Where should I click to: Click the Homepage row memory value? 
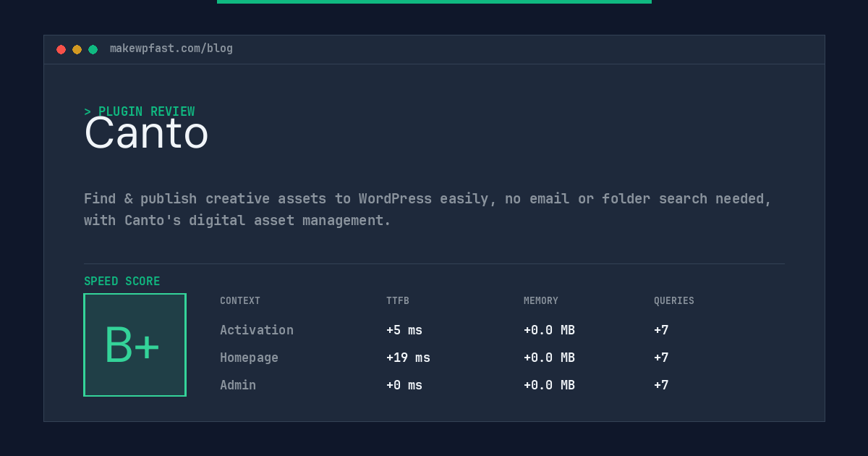[549, 358]
